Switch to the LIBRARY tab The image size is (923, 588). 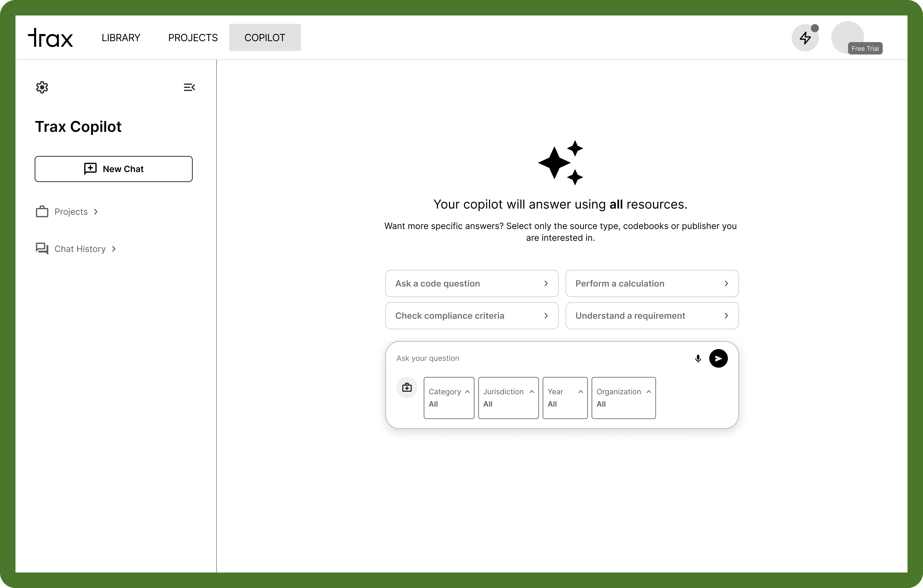pyautogui.click(x=121, y=38)
